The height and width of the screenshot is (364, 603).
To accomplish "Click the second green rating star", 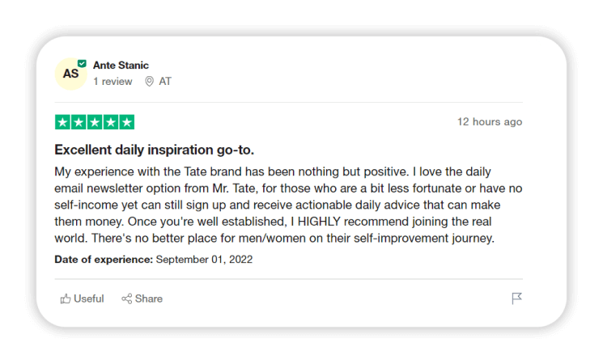I will pos(79,122).
